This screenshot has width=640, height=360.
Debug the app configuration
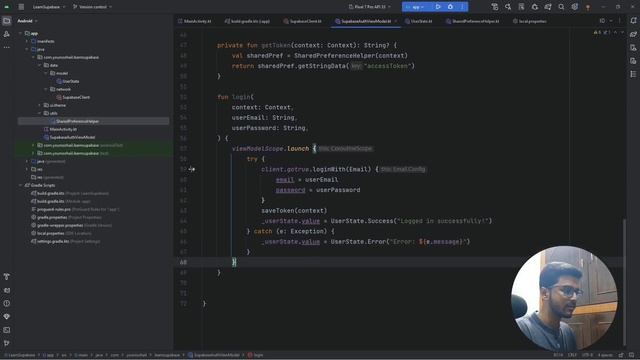[450, 7]
